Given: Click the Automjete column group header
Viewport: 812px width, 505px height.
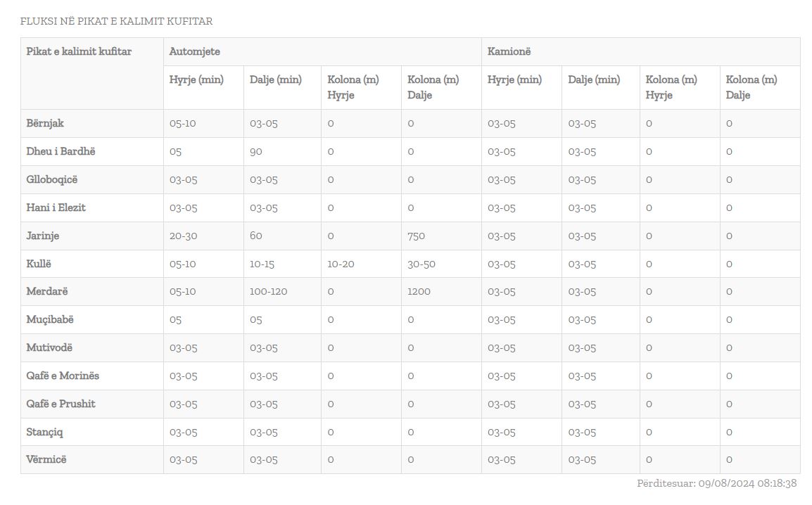Looking at the screenshot, I should pyautogui.click(x=195, y=51).
